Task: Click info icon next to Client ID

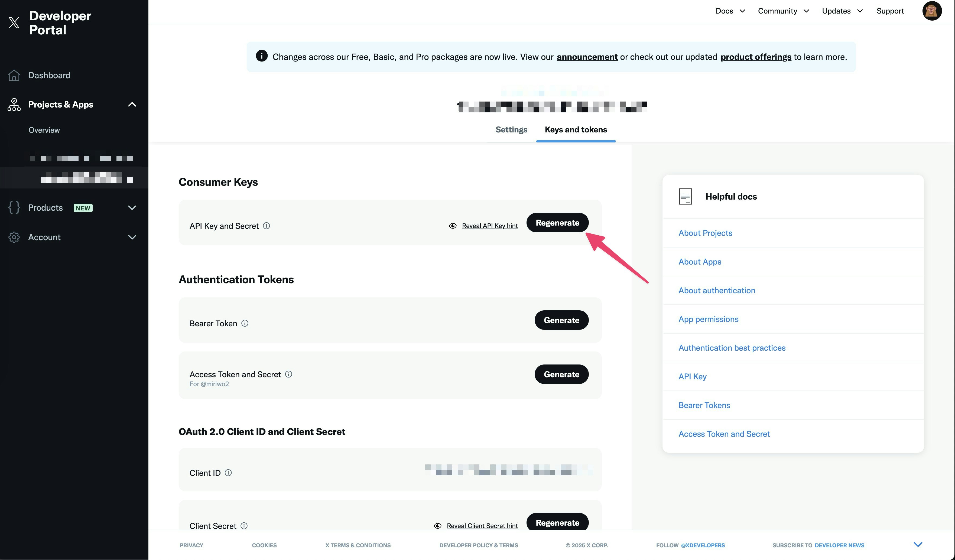Action: point(228,473)
